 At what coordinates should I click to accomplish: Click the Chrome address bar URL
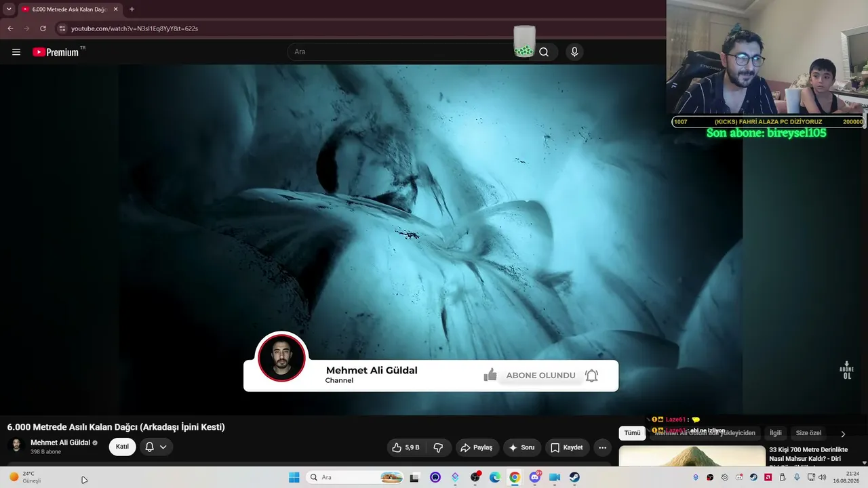[134, 28]
